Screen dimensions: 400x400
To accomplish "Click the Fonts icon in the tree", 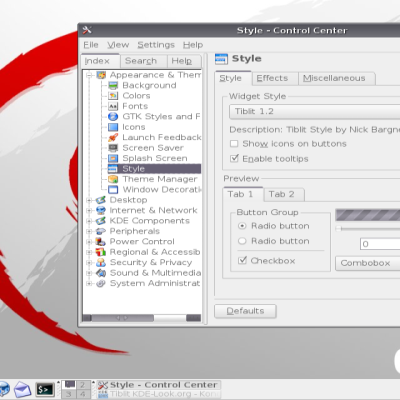I will [113, 106].
